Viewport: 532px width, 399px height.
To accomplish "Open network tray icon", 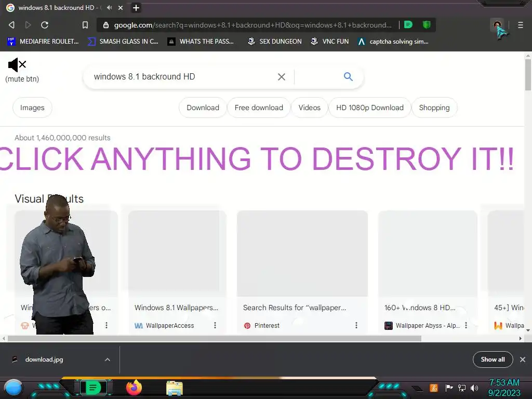I will [x=461, y=388].
